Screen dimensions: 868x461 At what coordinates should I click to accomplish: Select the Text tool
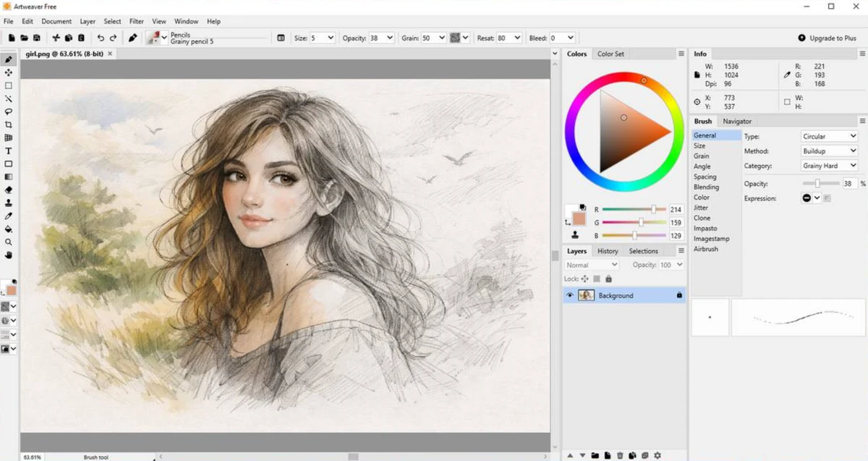click(9, 151)
